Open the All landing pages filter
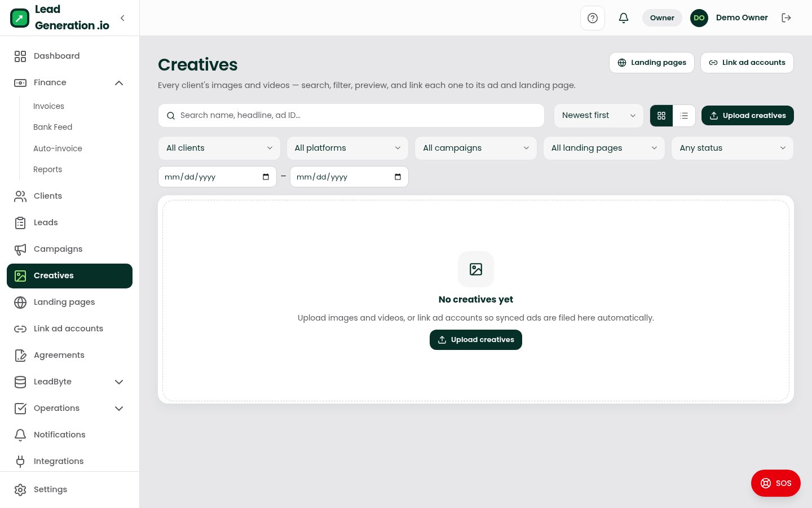 (604, 148)
